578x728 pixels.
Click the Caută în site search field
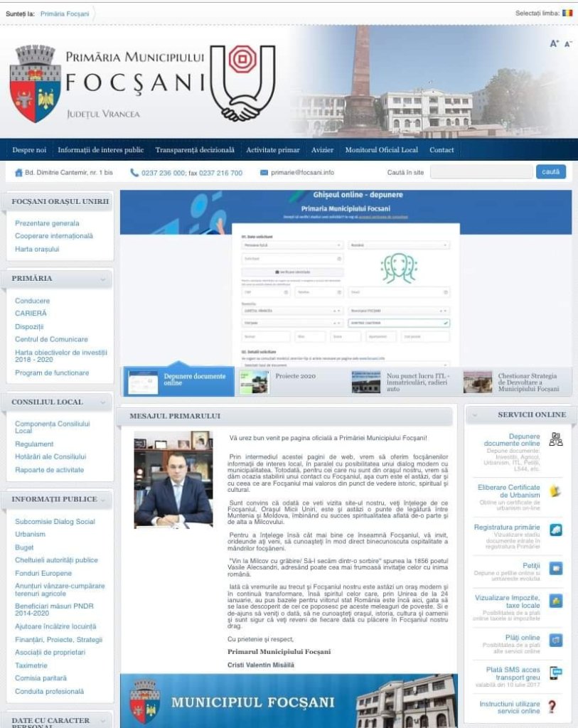(x=481, y=172)
